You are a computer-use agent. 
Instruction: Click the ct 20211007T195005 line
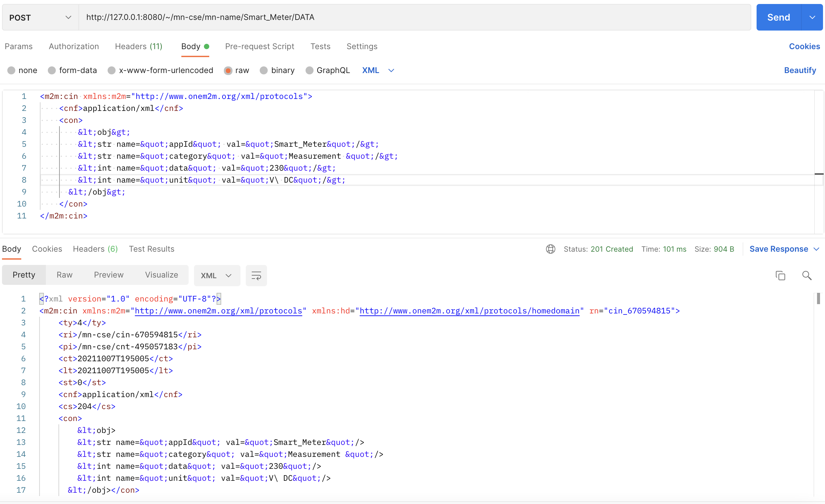click(x=116, y=359)
